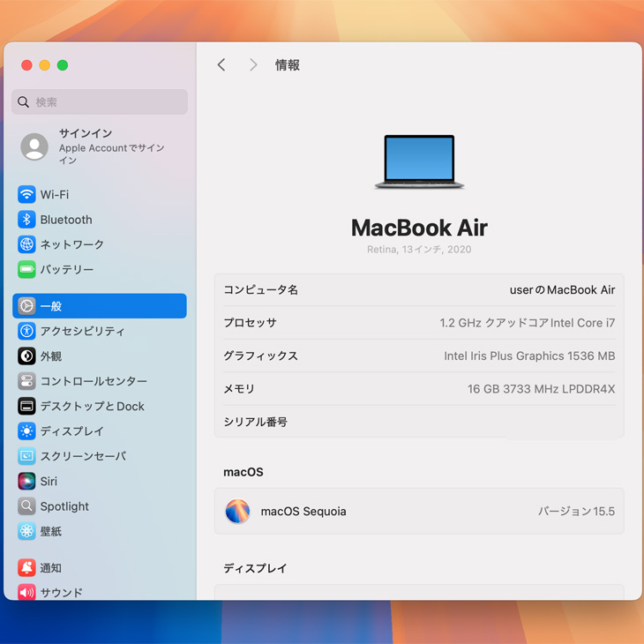Image resolution: width=644 pixels, height=644 pixels.
Task: Go forward with the right chevron
Action: 253,64
